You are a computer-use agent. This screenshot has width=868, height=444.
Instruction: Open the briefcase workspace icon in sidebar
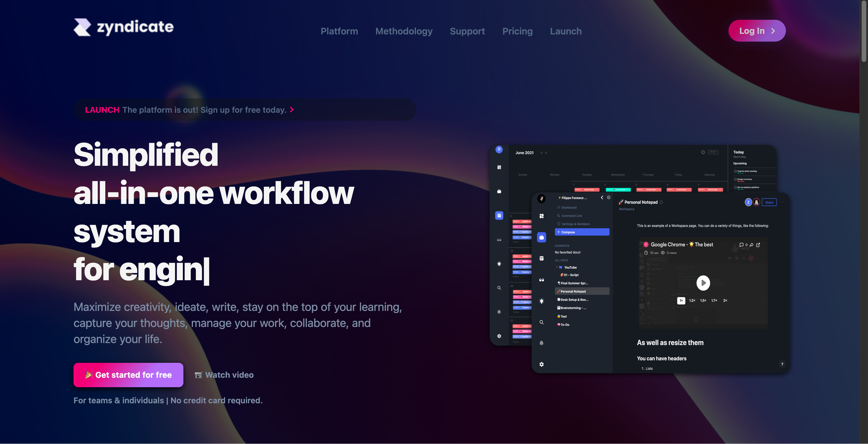[541, 237]
